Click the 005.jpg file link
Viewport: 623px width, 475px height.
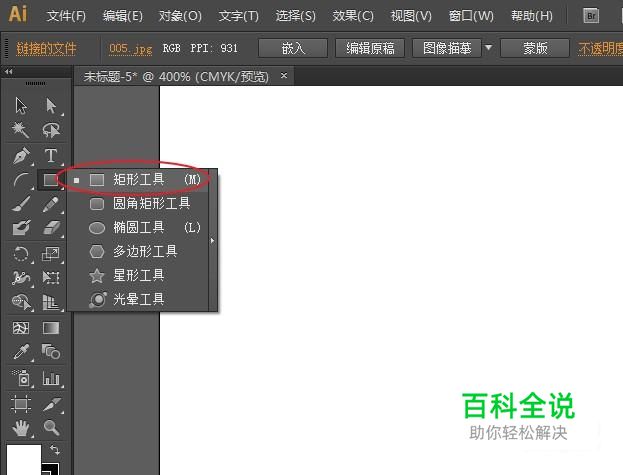pos(130,49)
